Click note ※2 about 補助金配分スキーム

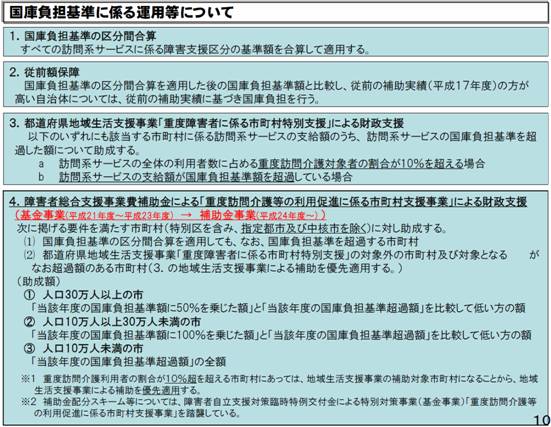point(280,407)
